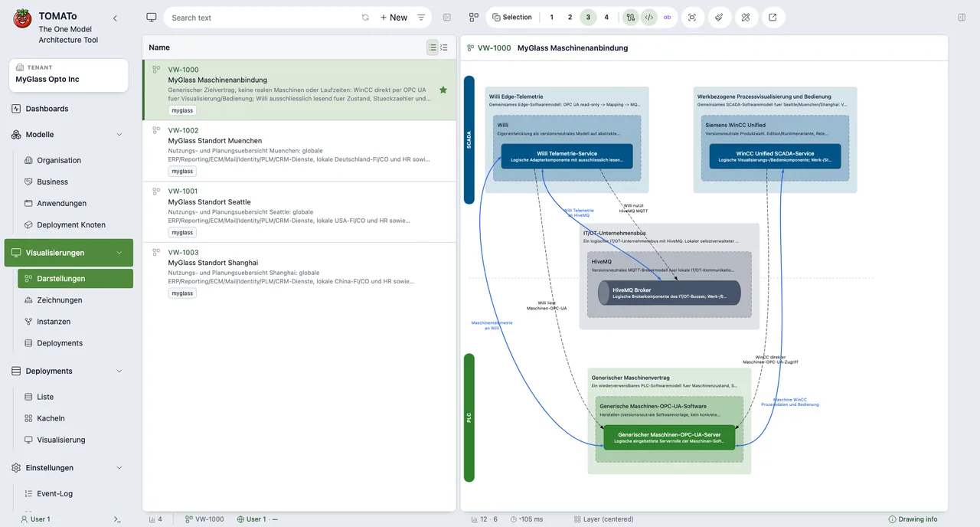980x527 pixels.
Task: Click the New button
Action: point(394,18)
